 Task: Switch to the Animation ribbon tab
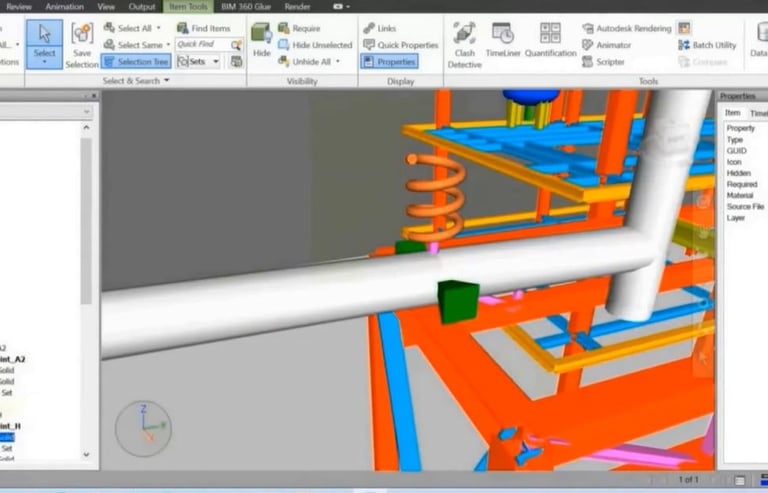tap(65, 6)
